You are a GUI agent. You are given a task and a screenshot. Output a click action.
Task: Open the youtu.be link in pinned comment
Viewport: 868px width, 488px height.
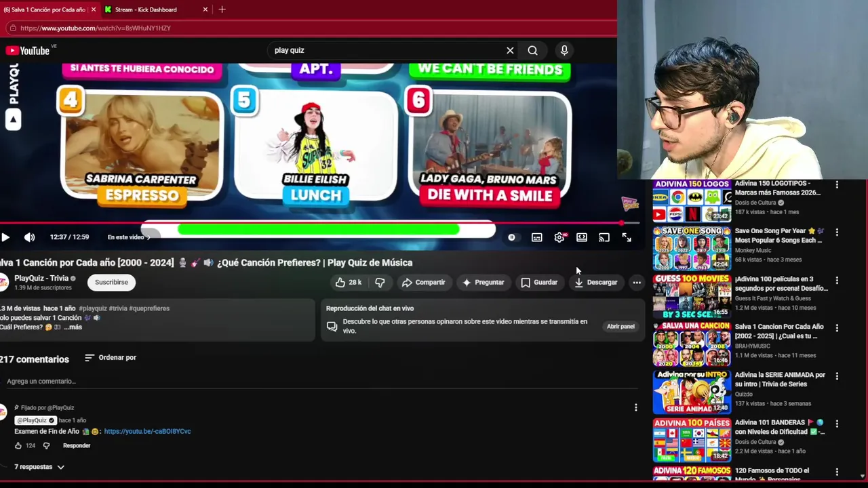[x=147, y=431]
